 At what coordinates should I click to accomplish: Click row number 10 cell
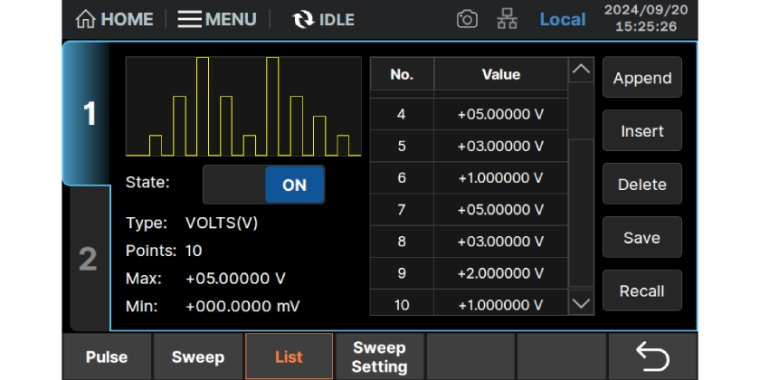coord(401,303)
